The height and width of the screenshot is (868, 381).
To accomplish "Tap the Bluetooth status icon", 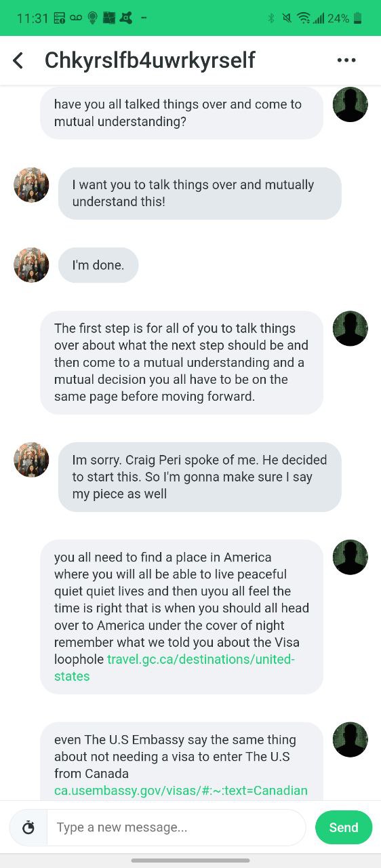I will coord(271,18).
